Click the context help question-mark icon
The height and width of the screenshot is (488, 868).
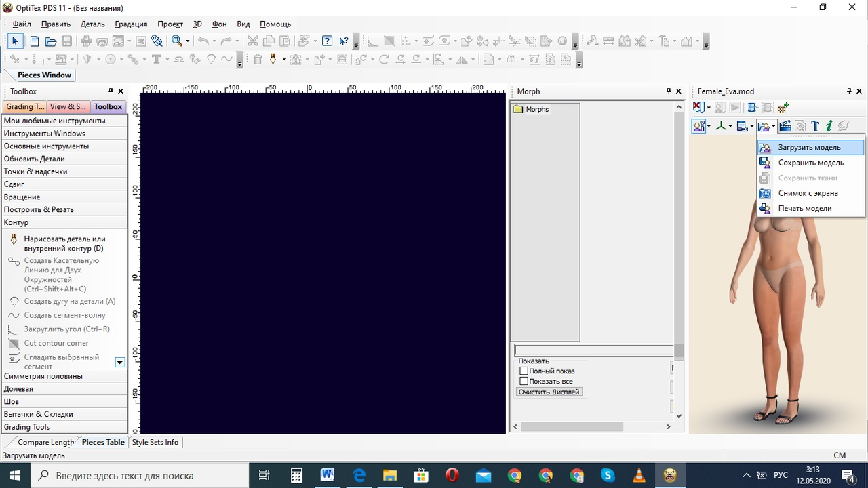pos(344,41)
